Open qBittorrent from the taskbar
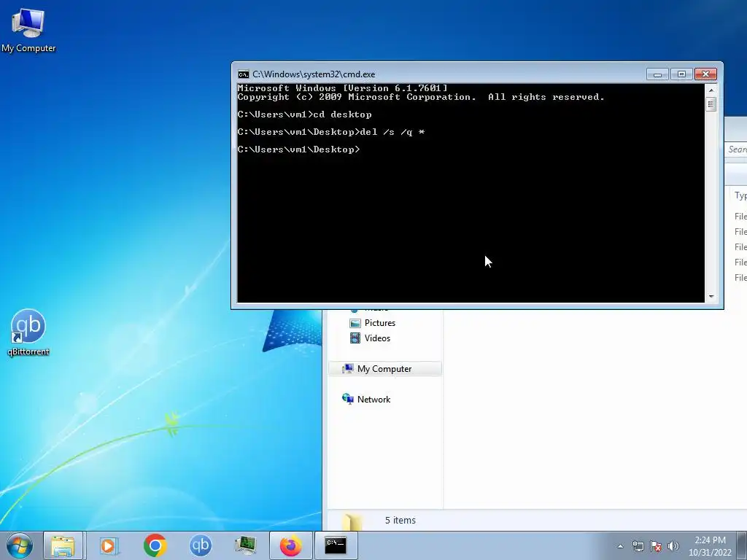 coord(201,545)
